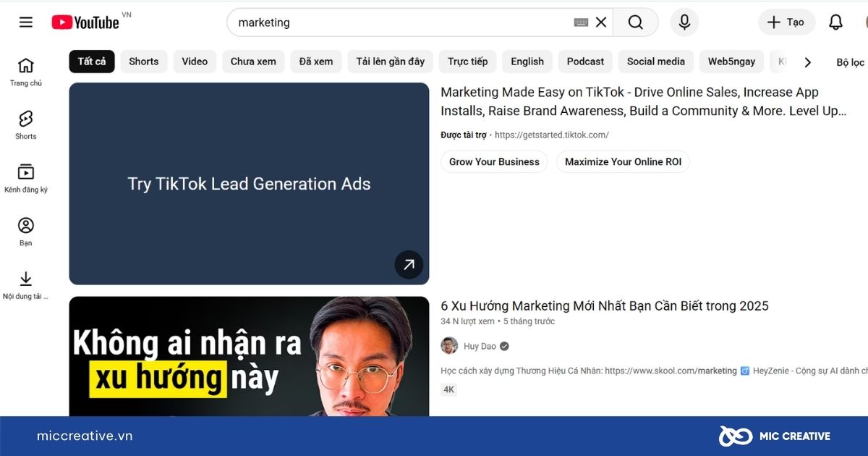Click the Grow Your Business button
The width and height of the screenshot is (868, 456).
click(494, 161)
